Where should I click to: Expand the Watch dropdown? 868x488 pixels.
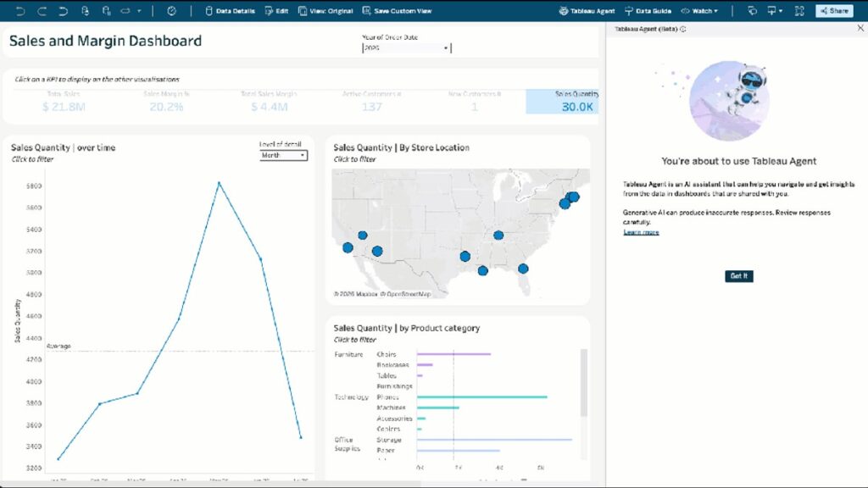[699, 11]
